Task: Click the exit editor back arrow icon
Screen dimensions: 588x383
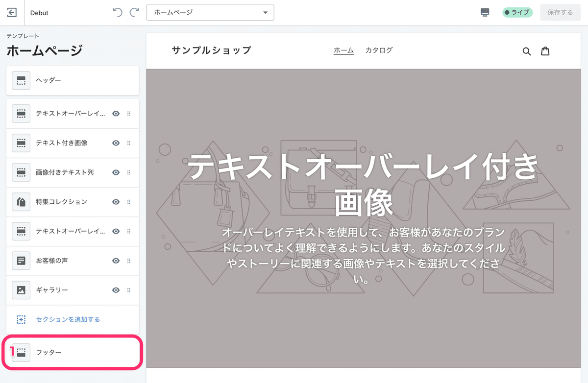Action: point(12,13)
